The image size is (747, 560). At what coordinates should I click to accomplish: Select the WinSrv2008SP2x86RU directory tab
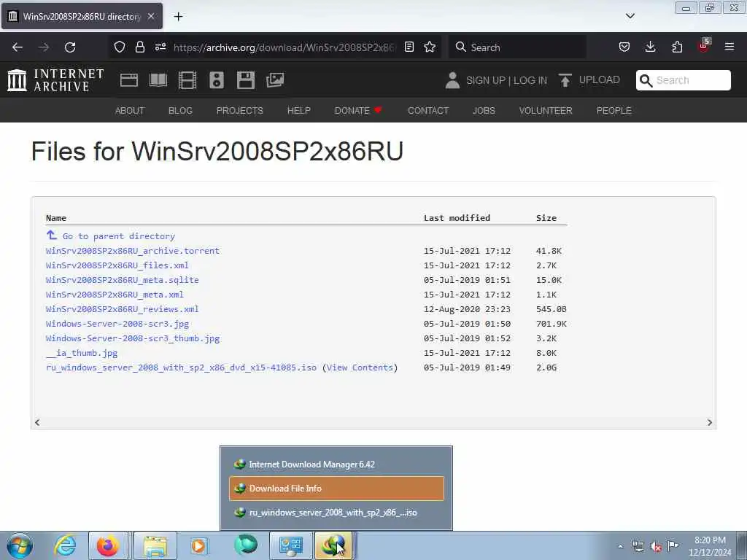(x=82, y=16)
